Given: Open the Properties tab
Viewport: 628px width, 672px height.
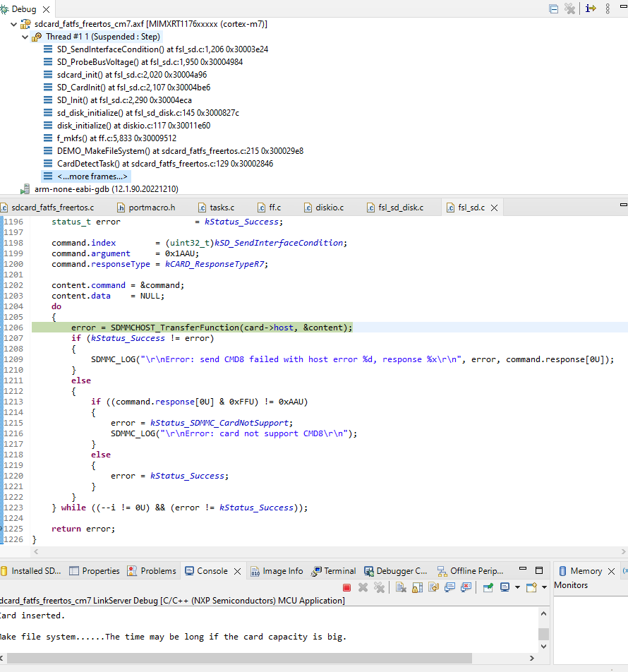Looking at the screenshot, I should [95, 571].
